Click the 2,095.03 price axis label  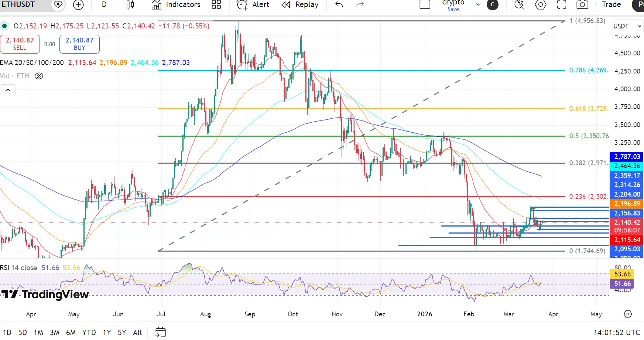[x=627, y=249]
